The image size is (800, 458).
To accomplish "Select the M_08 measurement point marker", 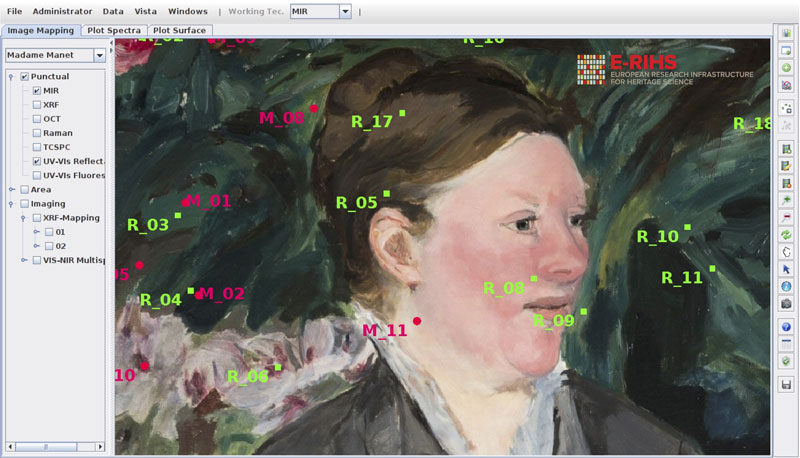I will (x=314, y=108).
